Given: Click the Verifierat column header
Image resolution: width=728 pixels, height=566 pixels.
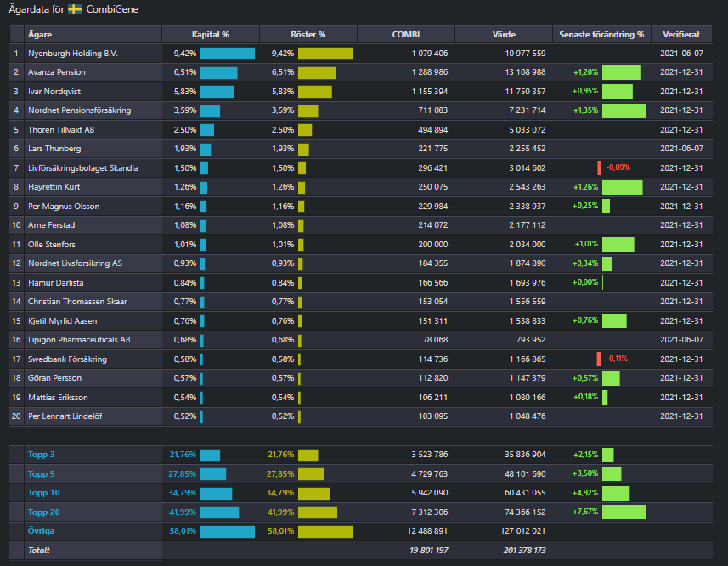Looking at the screenshot, I should point(681,35).
